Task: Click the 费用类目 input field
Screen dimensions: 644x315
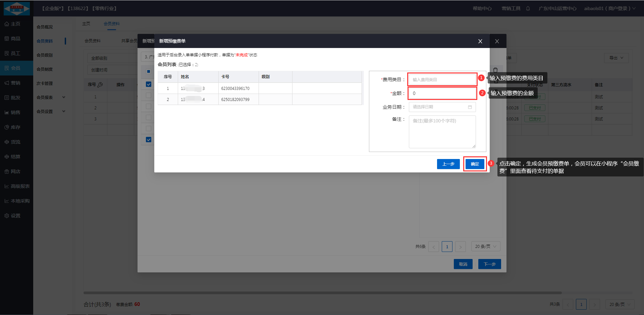Action: 442,80
